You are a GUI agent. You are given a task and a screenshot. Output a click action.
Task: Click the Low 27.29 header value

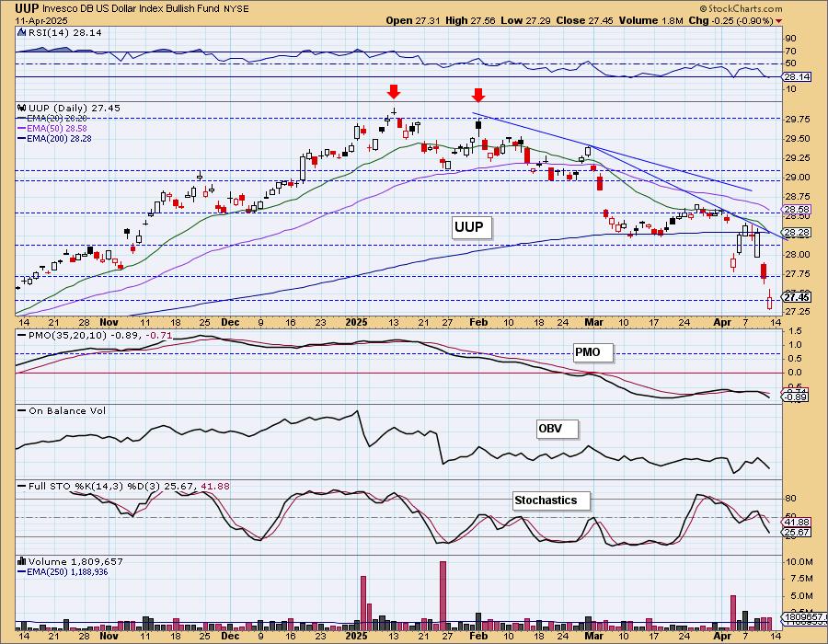coord(526,20)
